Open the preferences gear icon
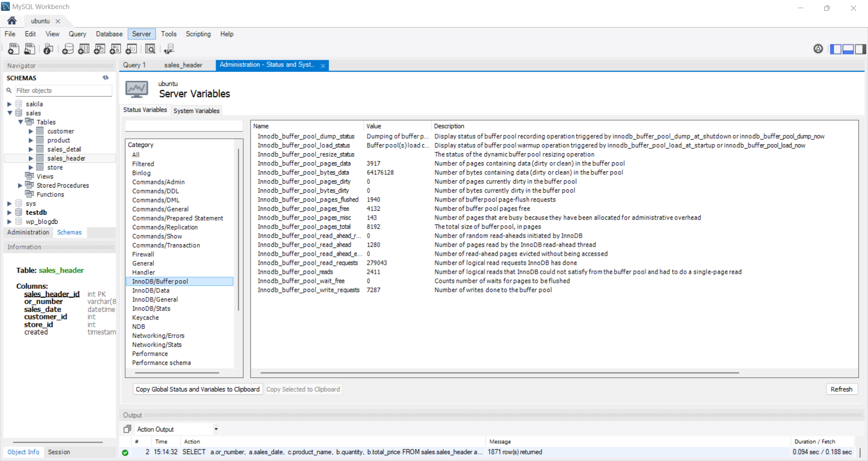868x461 pixels. pos(818,48)
